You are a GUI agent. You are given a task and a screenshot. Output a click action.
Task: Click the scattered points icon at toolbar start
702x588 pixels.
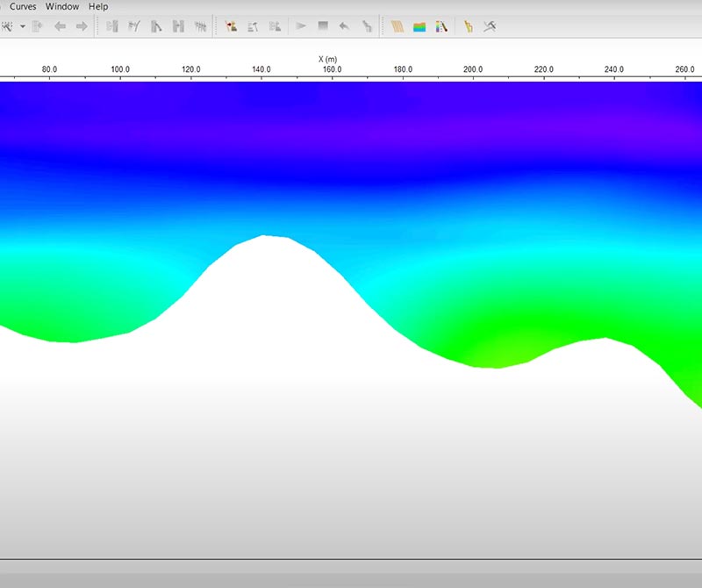pyautogui.click(x=7, y=26)
